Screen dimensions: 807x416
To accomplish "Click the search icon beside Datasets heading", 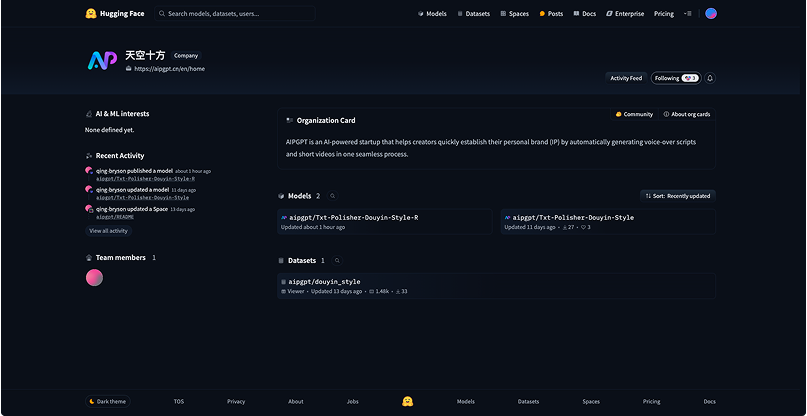I will (x=337, y=261).
